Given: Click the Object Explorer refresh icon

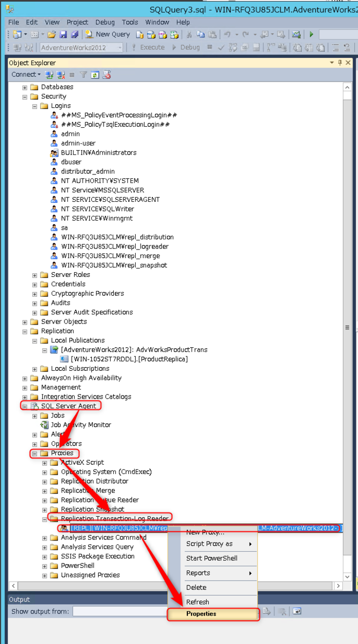Looking at the screenshot, I should click(x=95, y=75).
